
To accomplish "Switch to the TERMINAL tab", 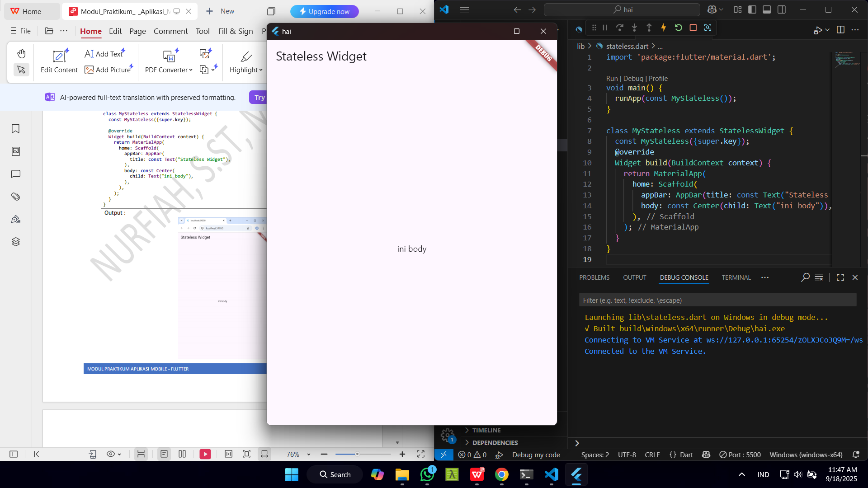I will click(736, 277).
